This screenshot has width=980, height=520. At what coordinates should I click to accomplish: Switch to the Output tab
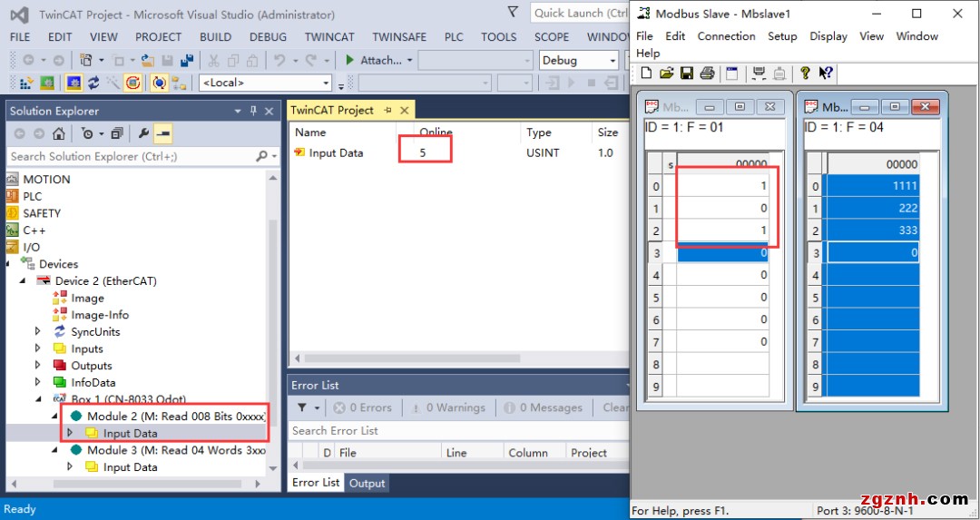click(367, 483)
